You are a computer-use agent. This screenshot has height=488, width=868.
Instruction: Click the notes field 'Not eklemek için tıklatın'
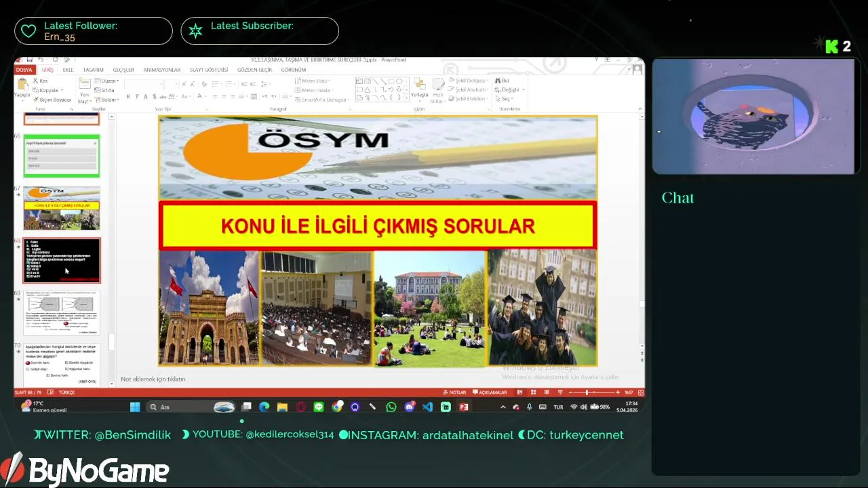[x=153, y=379]
